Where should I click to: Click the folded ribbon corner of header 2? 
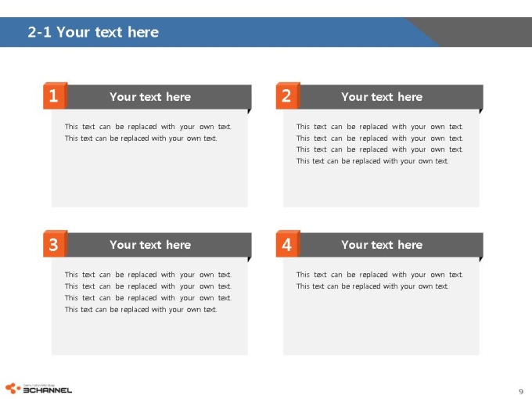tap(481, 111)
